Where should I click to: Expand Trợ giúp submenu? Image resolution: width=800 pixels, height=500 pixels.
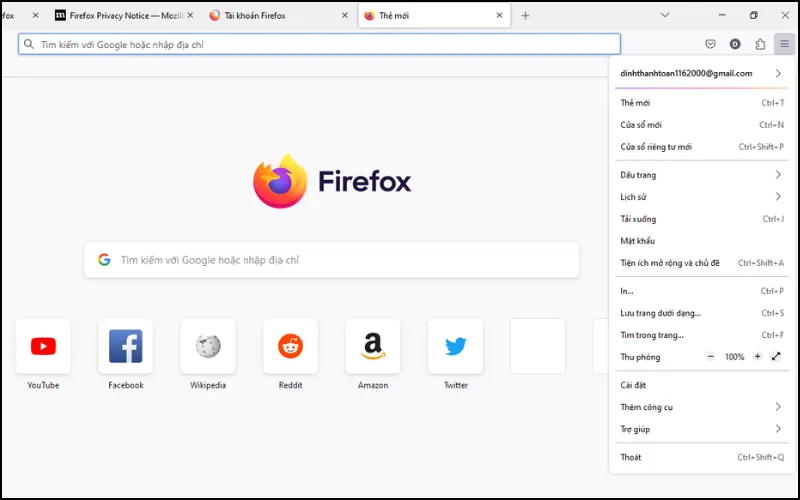(x=702, y=429)
